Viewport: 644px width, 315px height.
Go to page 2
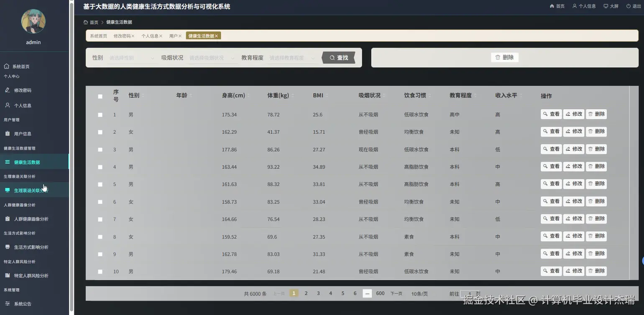pos(306,293)
